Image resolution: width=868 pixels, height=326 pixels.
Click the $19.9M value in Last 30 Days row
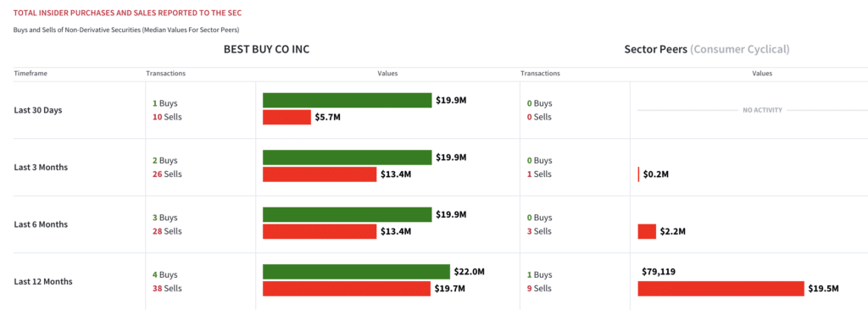451,100
